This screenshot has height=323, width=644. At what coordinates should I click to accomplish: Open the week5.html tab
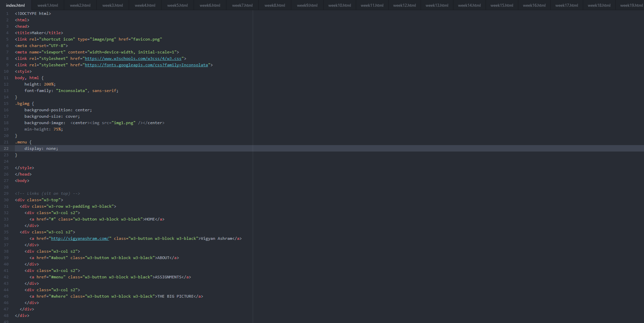[177, 5]
